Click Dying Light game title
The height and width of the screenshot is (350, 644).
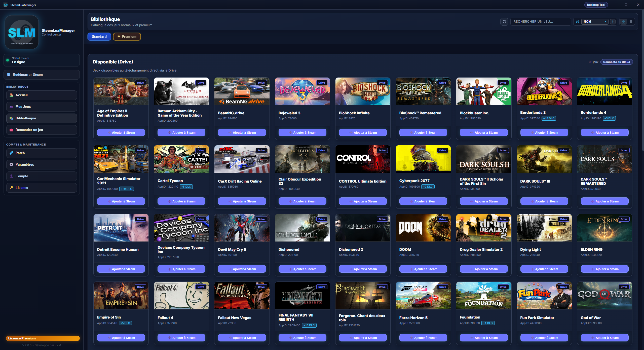tap(530, 249)
